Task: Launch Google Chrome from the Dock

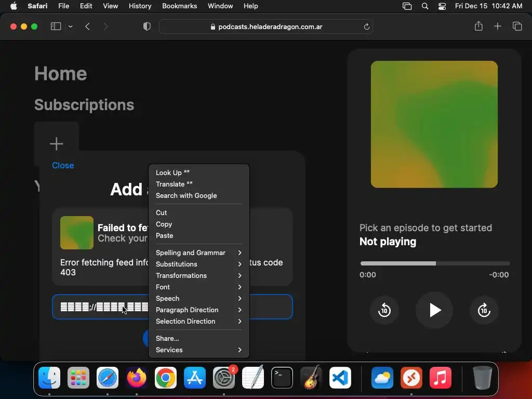Action: (x=166, y=378)
